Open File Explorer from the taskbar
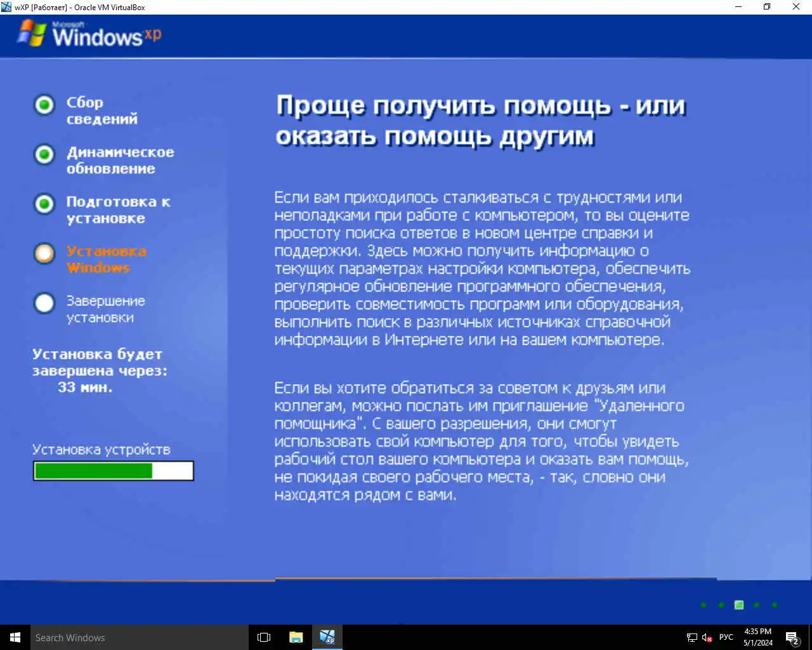The width and height of the screenshot is (812, 650). (x=296, y=637)
